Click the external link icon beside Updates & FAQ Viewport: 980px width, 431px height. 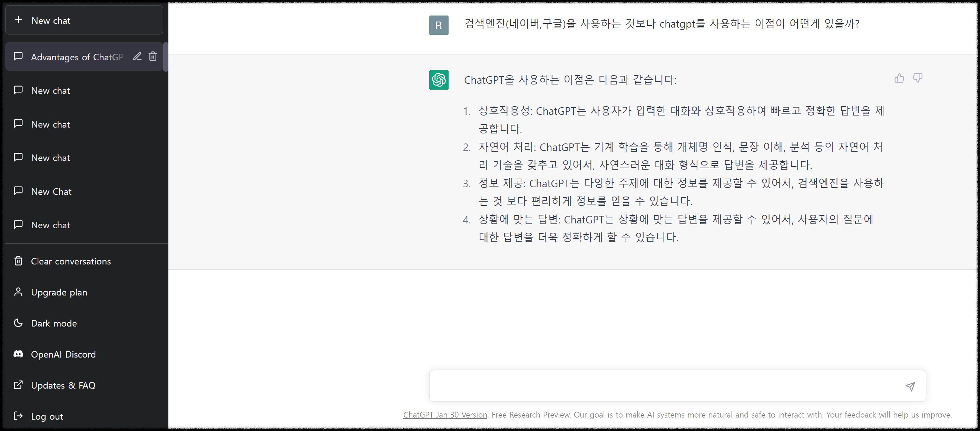[x=18, y=385]
